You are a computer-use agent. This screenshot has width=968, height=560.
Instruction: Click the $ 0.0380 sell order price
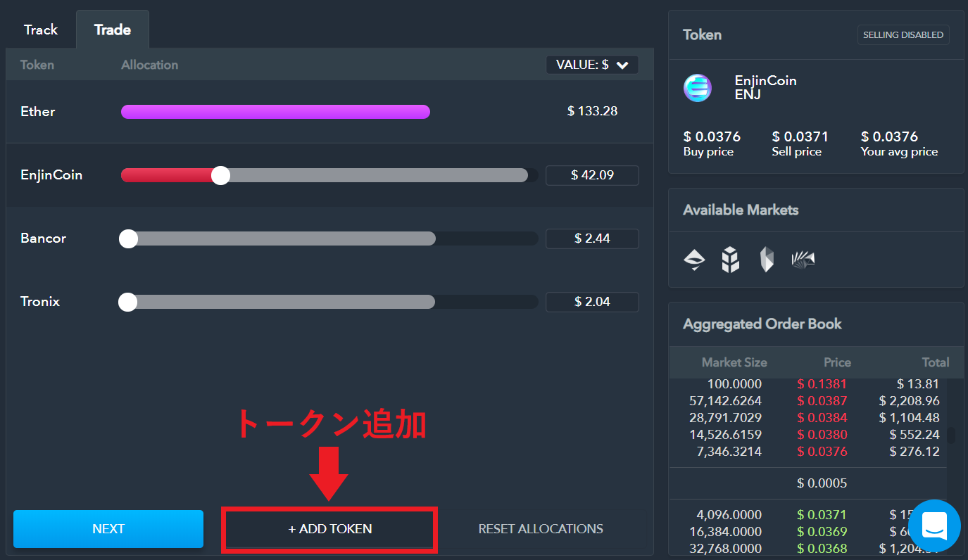pyautogui.click(x=822, y=435)
